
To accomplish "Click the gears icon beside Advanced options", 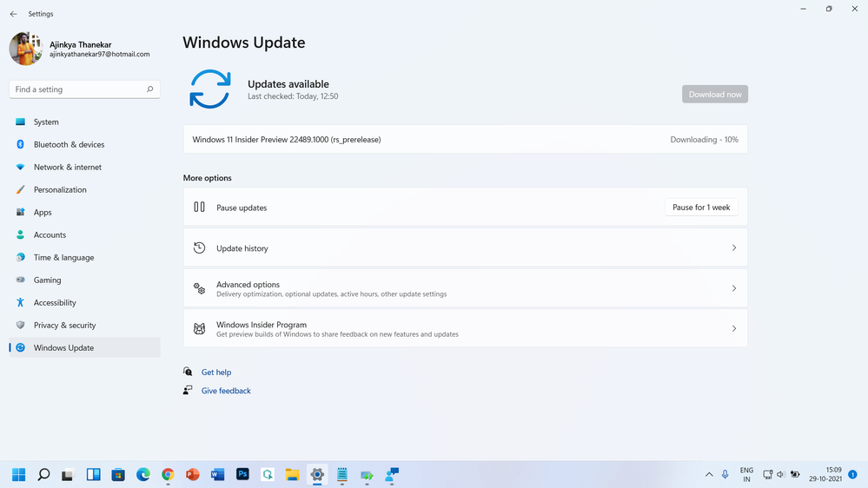I will [x=199, y=288].
